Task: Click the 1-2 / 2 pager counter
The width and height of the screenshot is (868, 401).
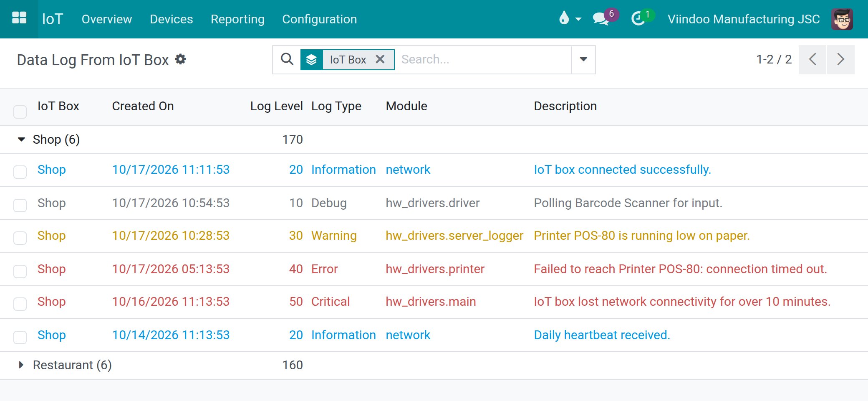Action: point(774,59)
